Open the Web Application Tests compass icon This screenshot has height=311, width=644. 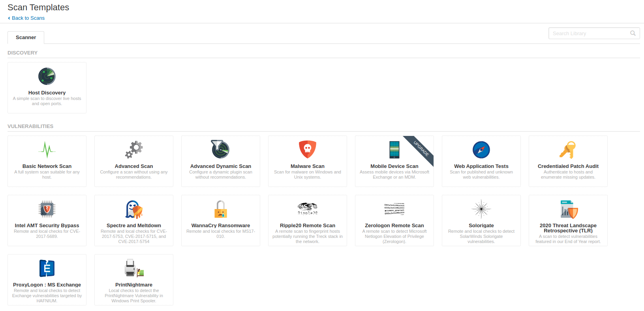(x=481, y=150)
